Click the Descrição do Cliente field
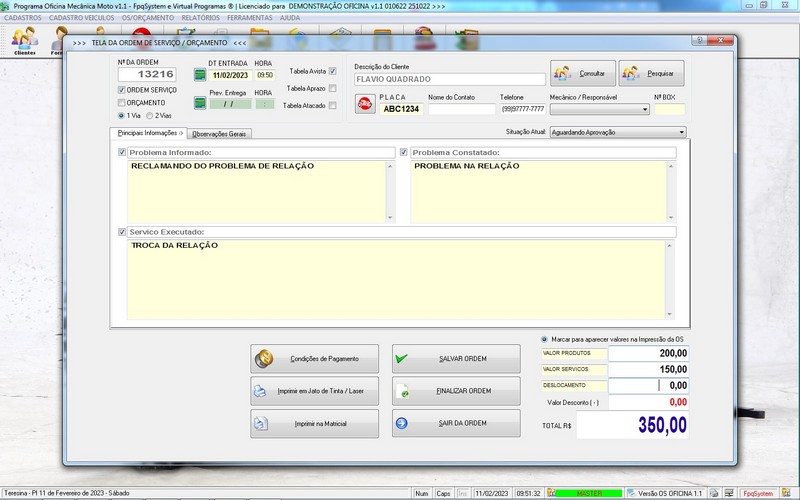The width and height of the screenshot is (800, 500). pos(450,79)
